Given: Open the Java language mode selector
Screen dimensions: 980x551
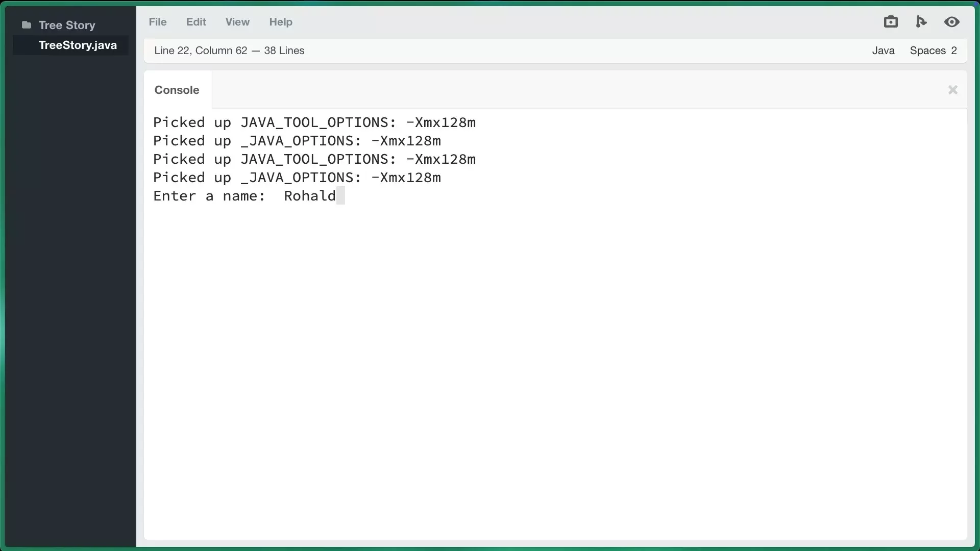Looking at the screenshot, I should pyautogui.click(x=883, y=50).
